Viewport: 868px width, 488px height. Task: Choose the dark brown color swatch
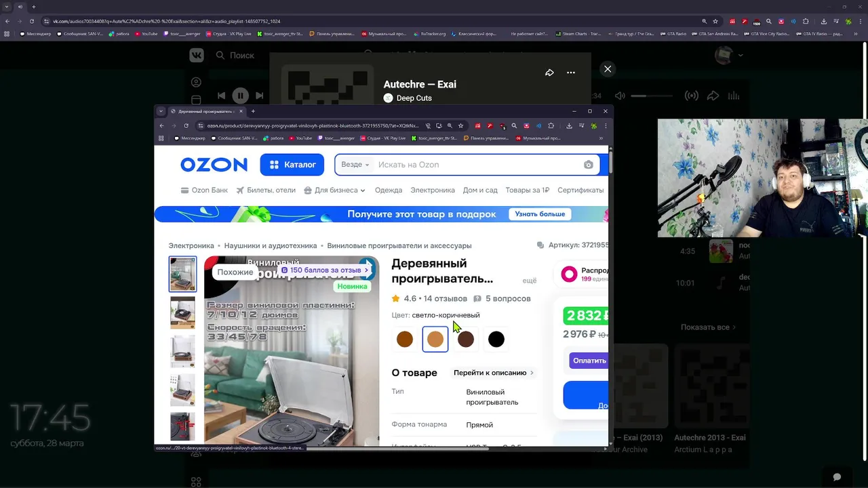(466, 340)
